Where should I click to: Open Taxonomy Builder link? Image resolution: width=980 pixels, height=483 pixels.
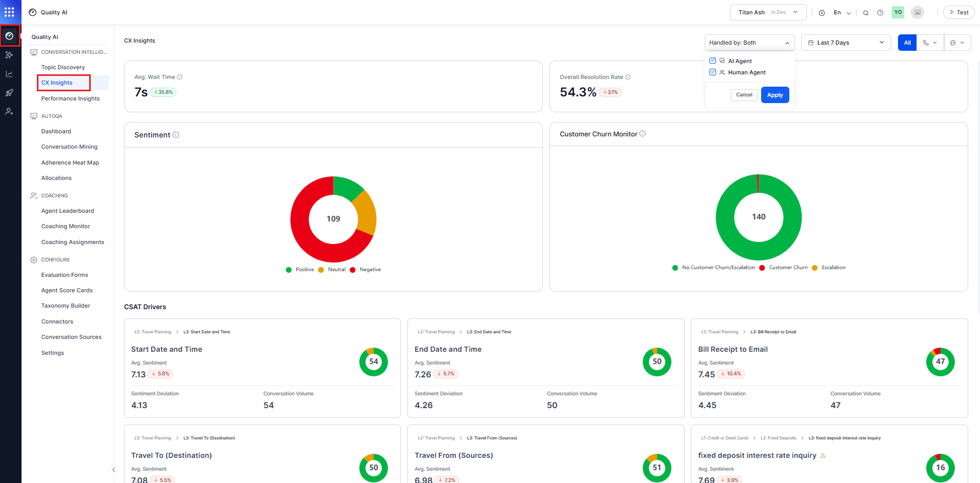[x=66, y=306]
